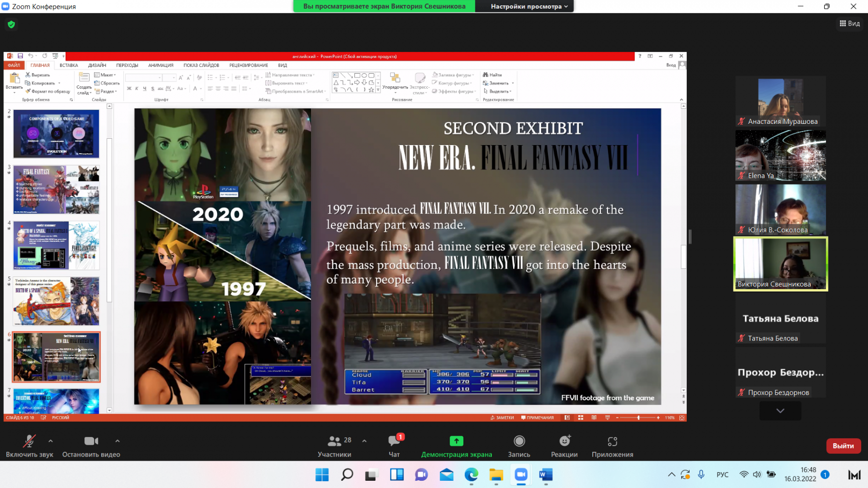The height and width of the screenshot is (488, 868).
Task: Click the Windows Start button
Action: coord(322,475)
